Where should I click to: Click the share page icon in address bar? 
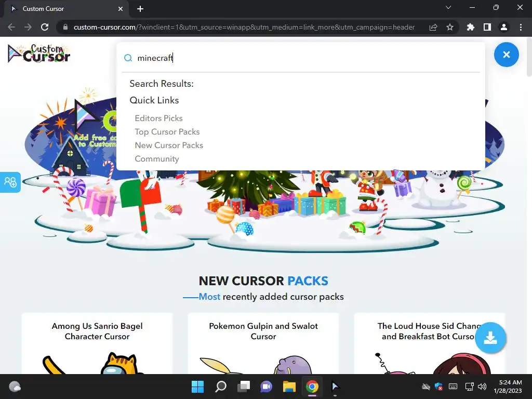click(433, 27)
